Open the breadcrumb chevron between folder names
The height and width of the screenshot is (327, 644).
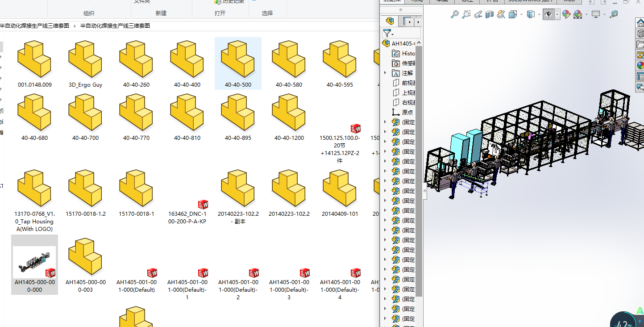click(x=75, y=26)
